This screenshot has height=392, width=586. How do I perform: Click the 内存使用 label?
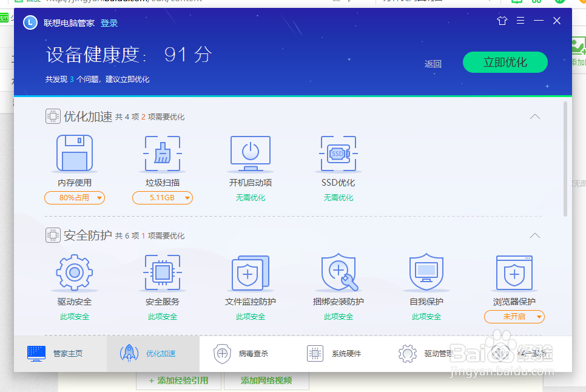tap(75, 183)
